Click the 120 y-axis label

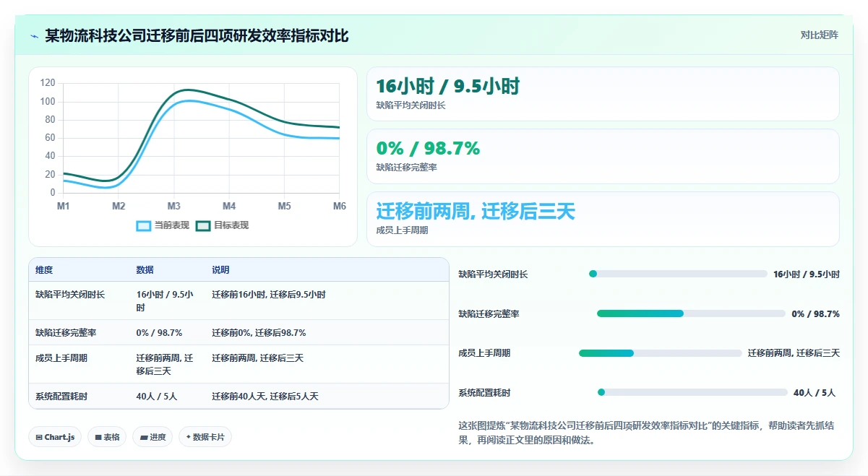pyautogui.click(x=48, y=83)
